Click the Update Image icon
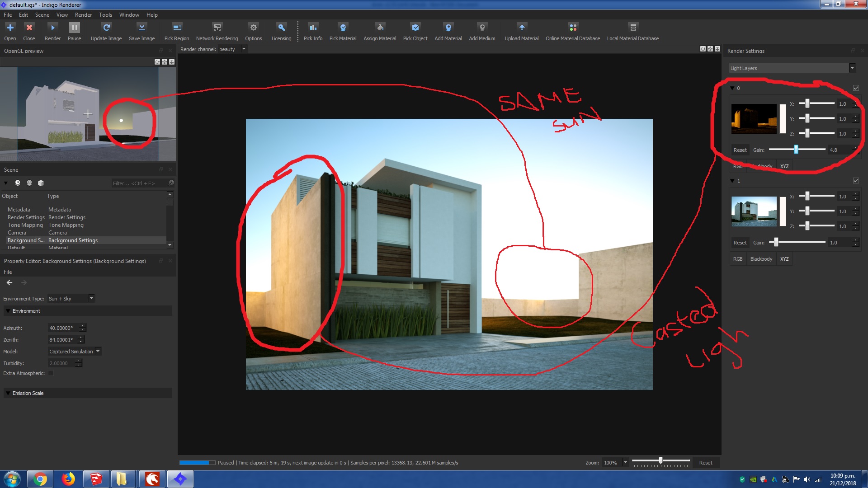868x488 pixels. pos(106,28)
